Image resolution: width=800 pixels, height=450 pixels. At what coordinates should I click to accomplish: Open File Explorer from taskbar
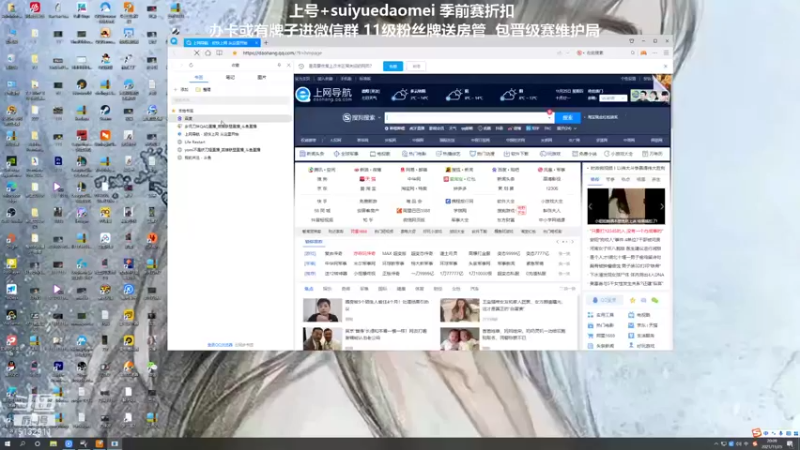click(x=53, y=444)
